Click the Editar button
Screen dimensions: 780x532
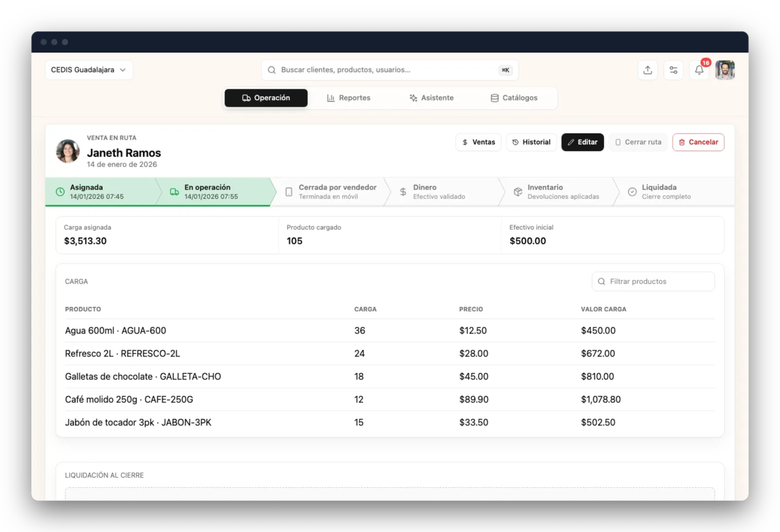pos(583,142)
